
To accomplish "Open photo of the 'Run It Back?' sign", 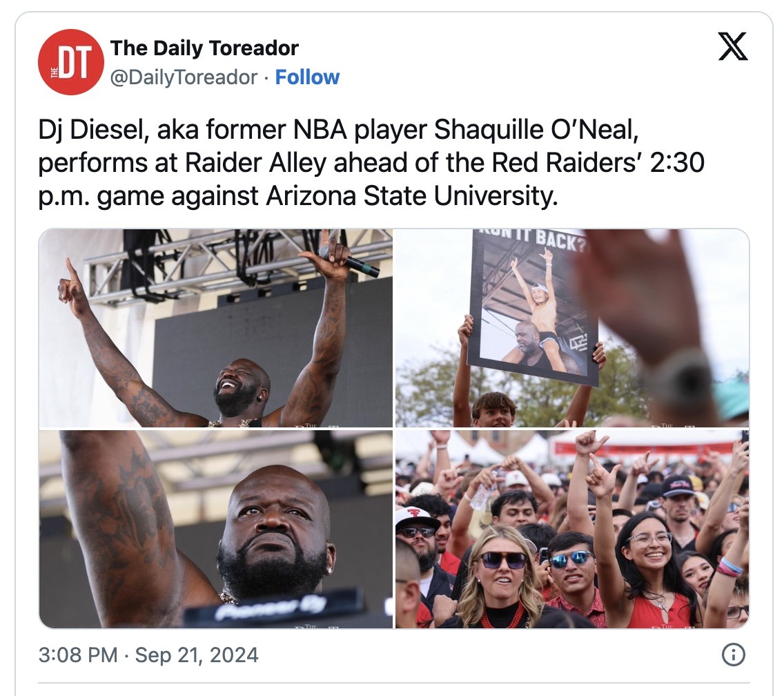I will [572, 328].
